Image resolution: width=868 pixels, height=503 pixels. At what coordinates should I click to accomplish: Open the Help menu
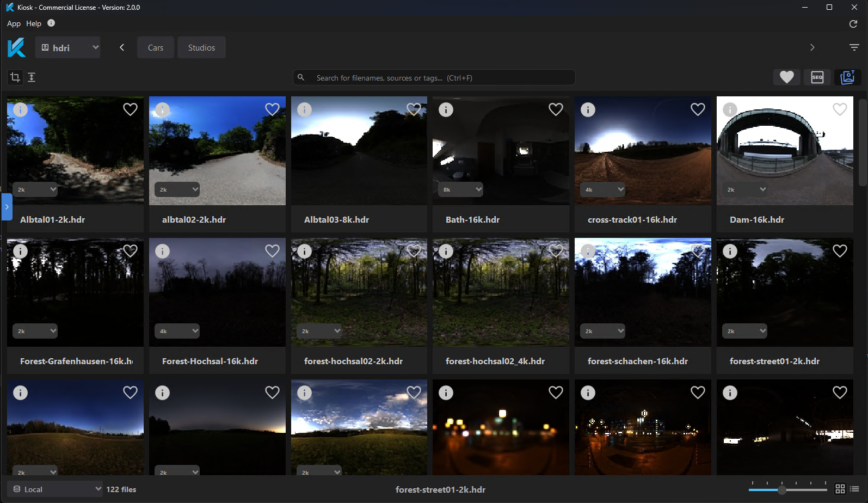tap(34, 23)
